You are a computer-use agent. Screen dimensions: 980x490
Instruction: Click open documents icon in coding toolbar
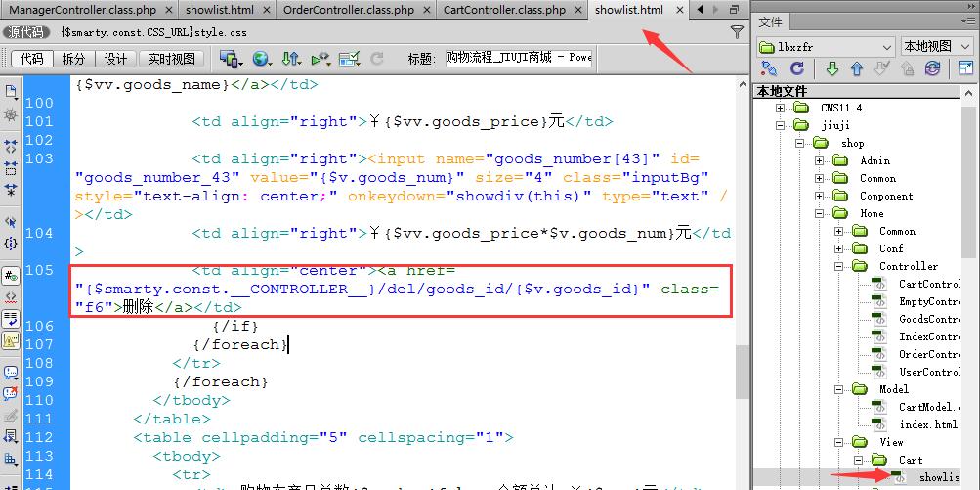[11, 93]
